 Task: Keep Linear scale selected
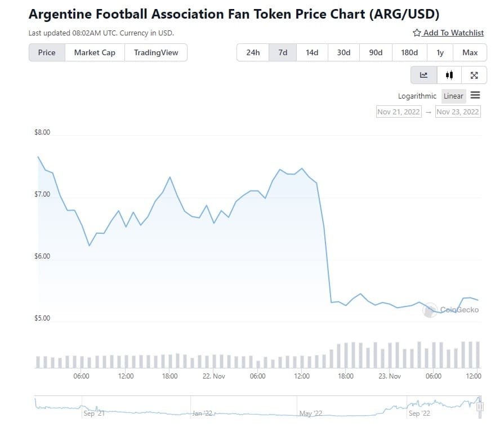coord(454,96)
